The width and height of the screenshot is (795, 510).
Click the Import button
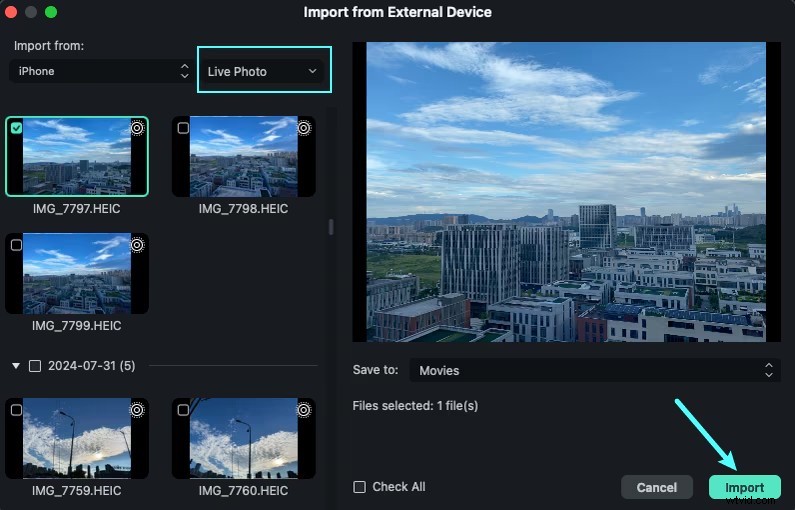coord(744,488)
